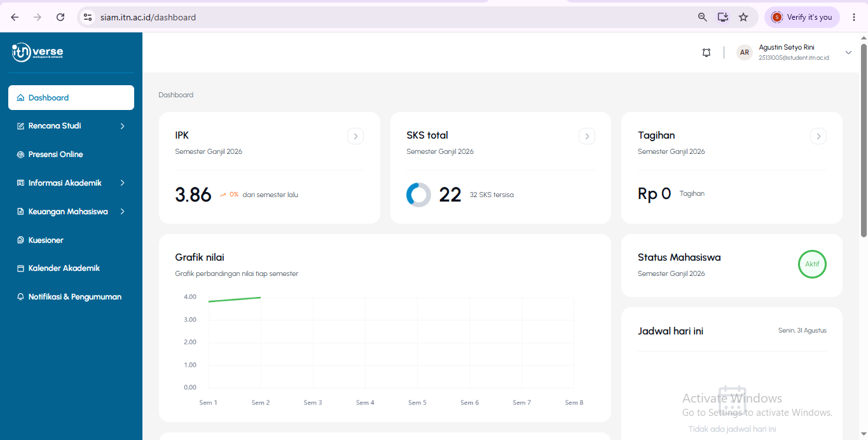Expand the Keuangan Mahasiswa chevron
868x440 pixels.
point(122,212)
